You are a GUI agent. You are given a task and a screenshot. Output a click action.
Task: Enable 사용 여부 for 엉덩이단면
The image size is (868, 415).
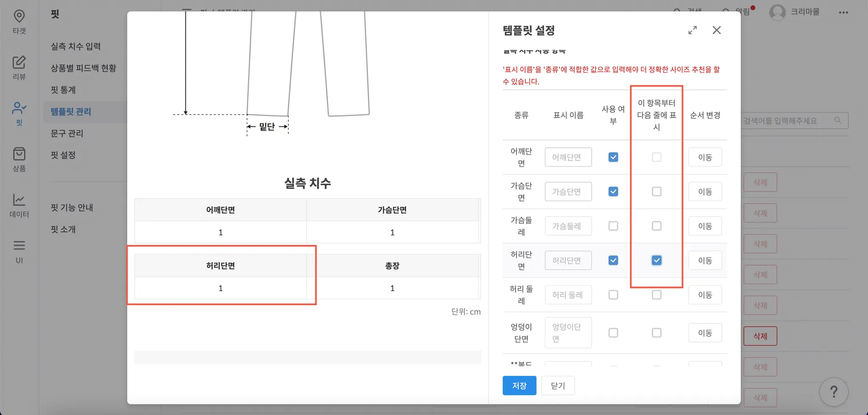(613, 333)
